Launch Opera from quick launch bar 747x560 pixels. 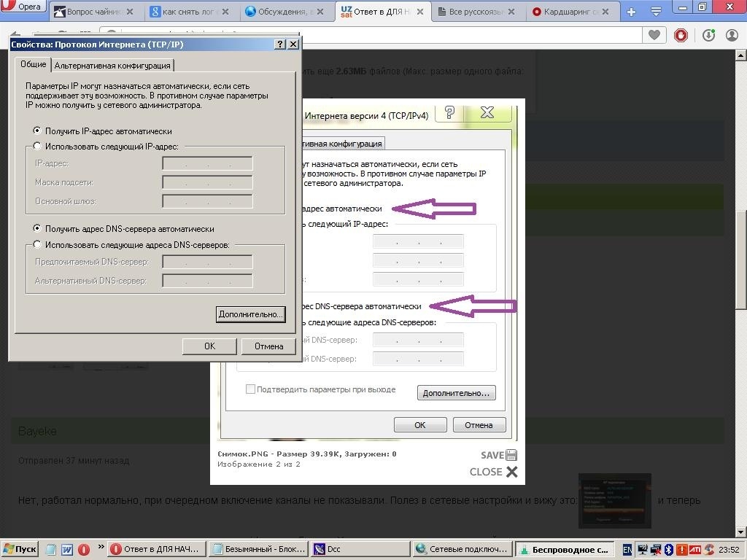(x=84, y=550)
